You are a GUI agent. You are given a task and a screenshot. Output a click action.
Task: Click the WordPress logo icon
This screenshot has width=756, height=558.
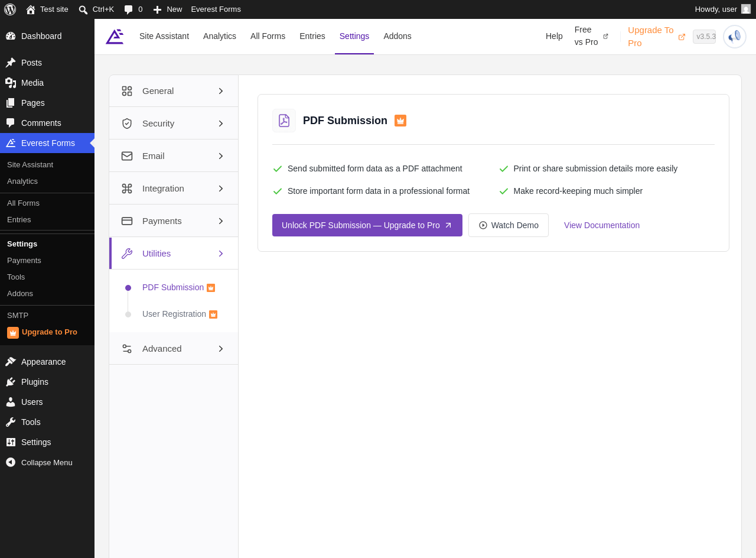coord(10,9)
